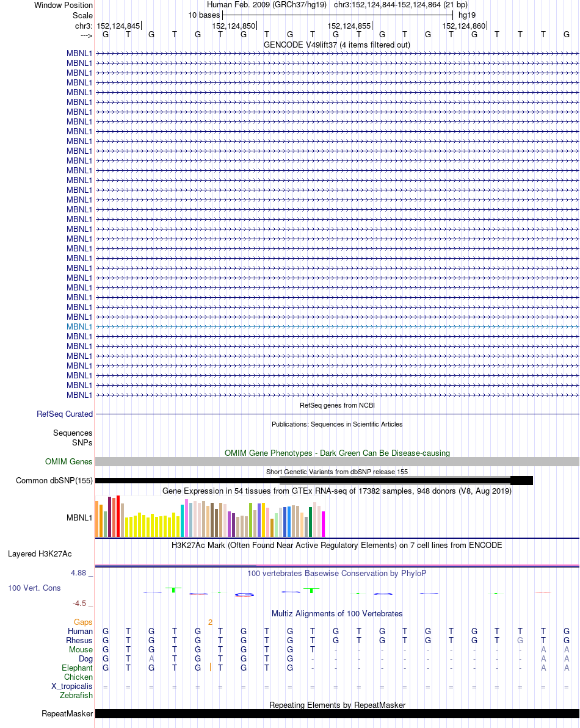Click the thick black block ending the dbSNP bar
The image size is (580, 728).
[521, 480]
